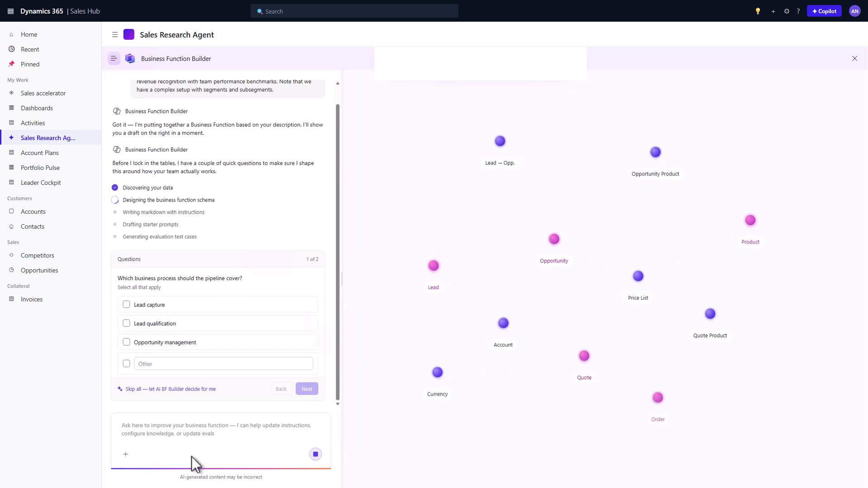Select the Opportunity Product node

click(655, 152)
